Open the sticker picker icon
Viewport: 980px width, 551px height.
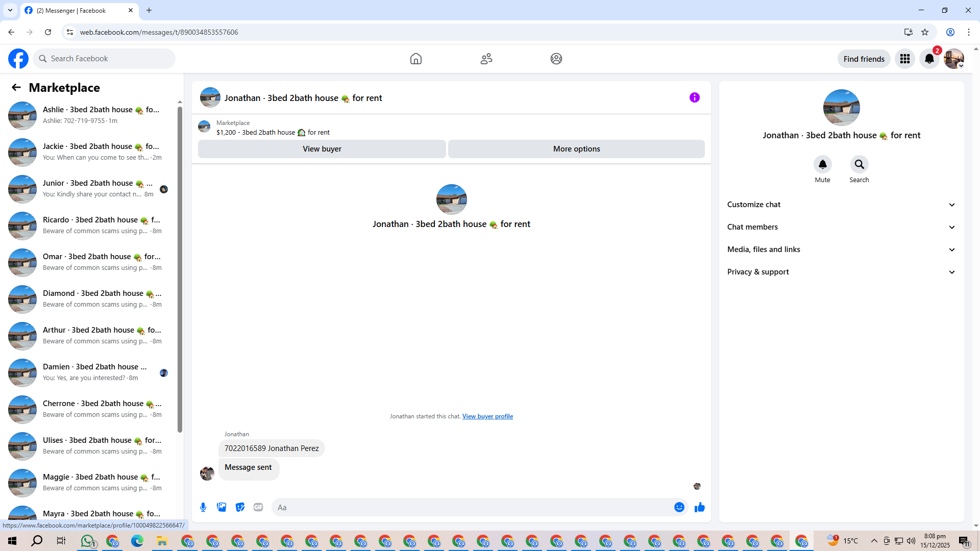[x=240, y=507]
